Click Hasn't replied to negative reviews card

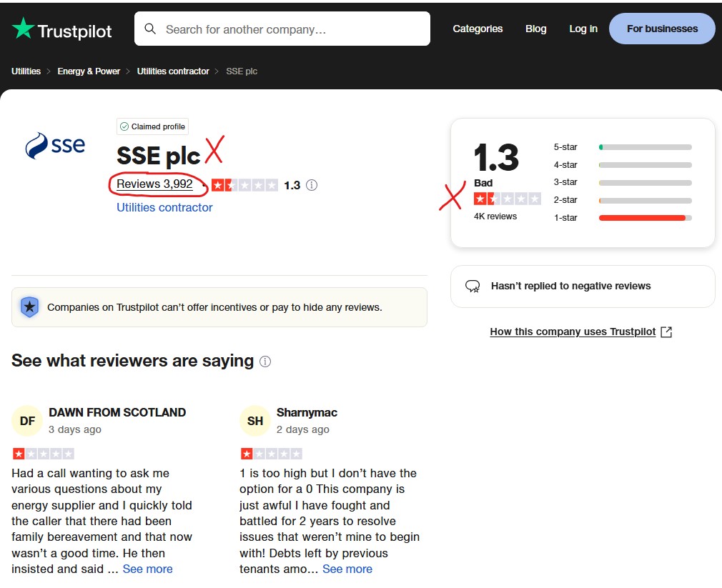pyautogui.click(x=583, y=286)
